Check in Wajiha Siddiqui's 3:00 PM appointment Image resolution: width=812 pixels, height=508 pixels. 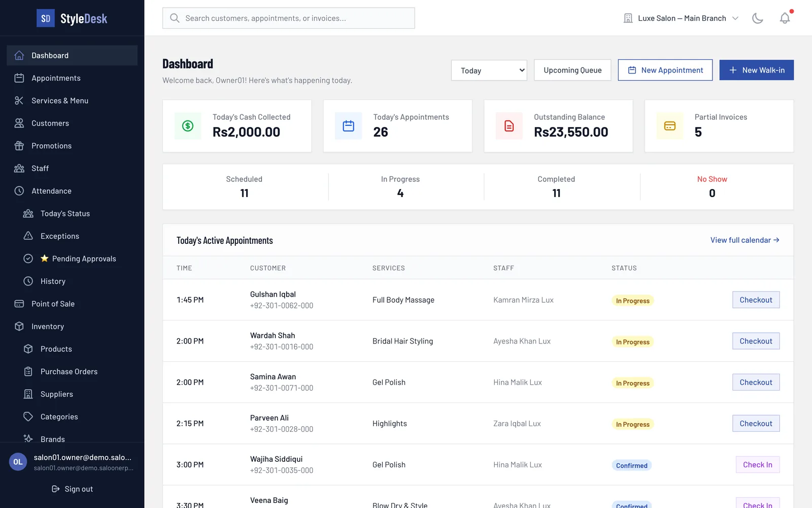coord(758,464)
